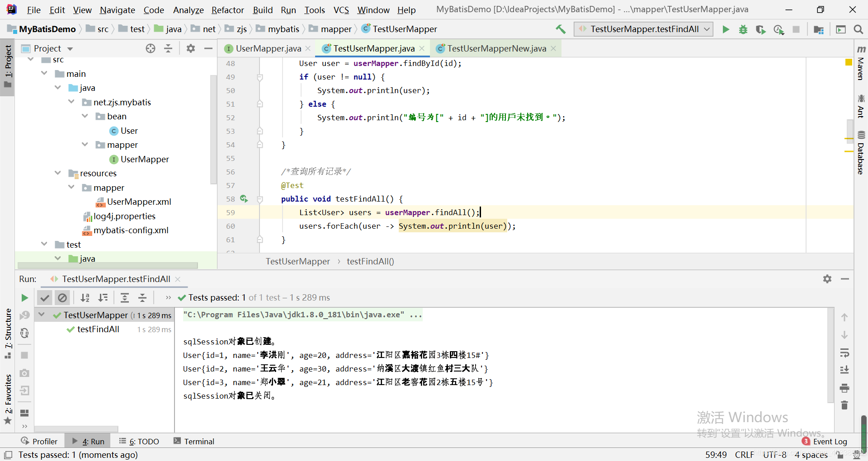Toggle show passed tests button
This screenshot has height=461, width=868.
tap(44, 297)
